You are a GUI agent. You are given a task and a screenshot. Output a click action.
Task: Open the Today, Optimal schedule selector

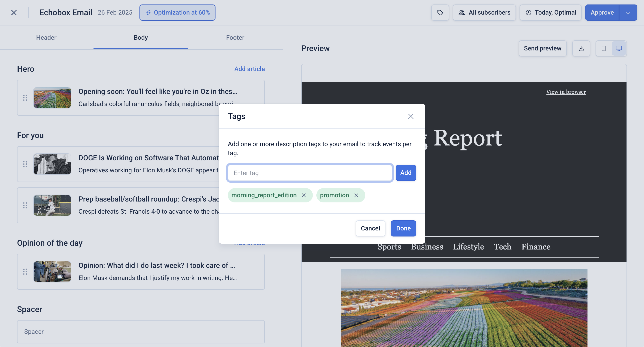click(x=550, y=13)
